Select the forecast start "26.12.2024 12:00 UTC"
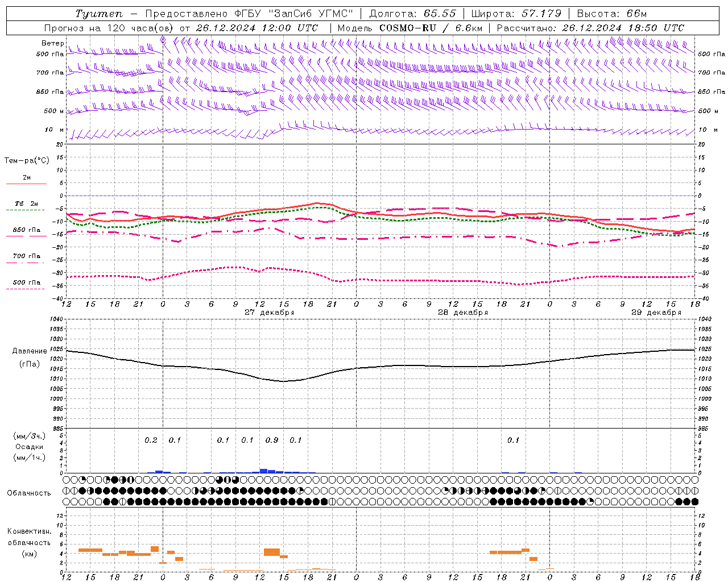This screenshot has width=728, height=582. click(x=257, y=28)
